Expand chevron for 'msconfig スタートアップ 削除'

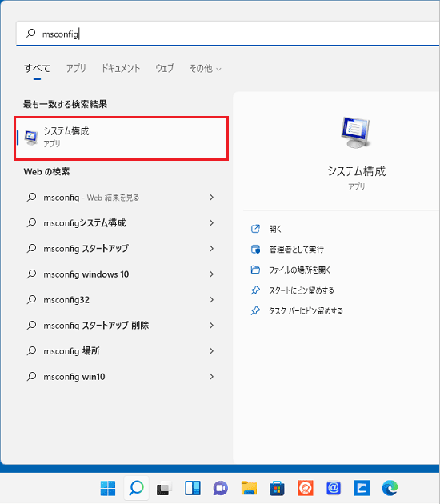point(211,326)
